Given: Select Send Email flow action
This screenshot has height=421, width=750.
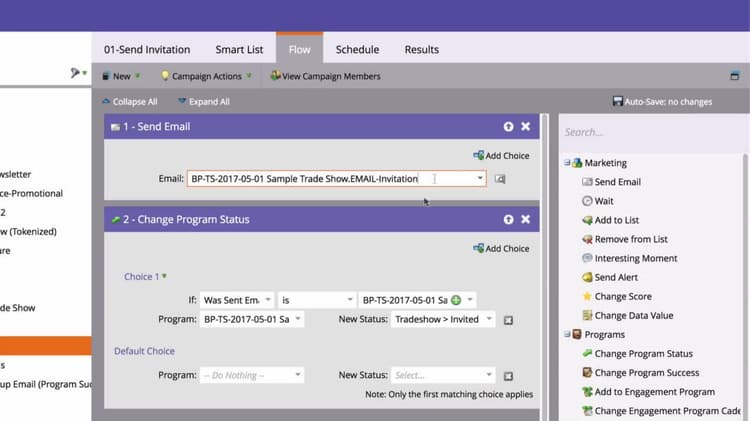Looking at the screenshot, I should coord(611,182).
